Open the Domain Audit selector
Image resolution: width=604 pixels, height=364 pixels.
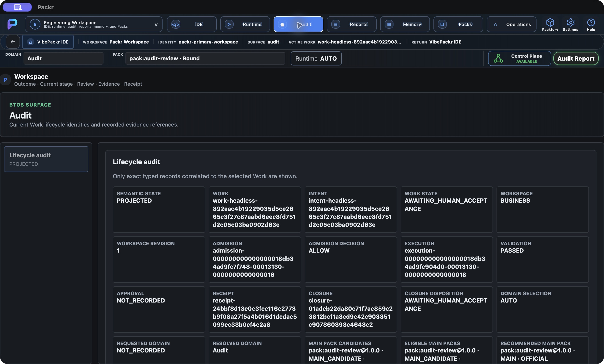pyautogui.click(x=64, y=58)
